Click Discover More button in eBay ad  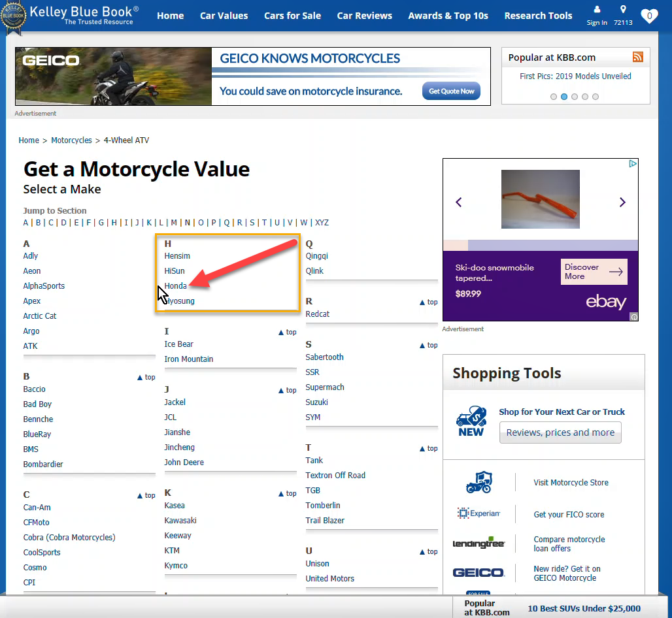point(594,272)
